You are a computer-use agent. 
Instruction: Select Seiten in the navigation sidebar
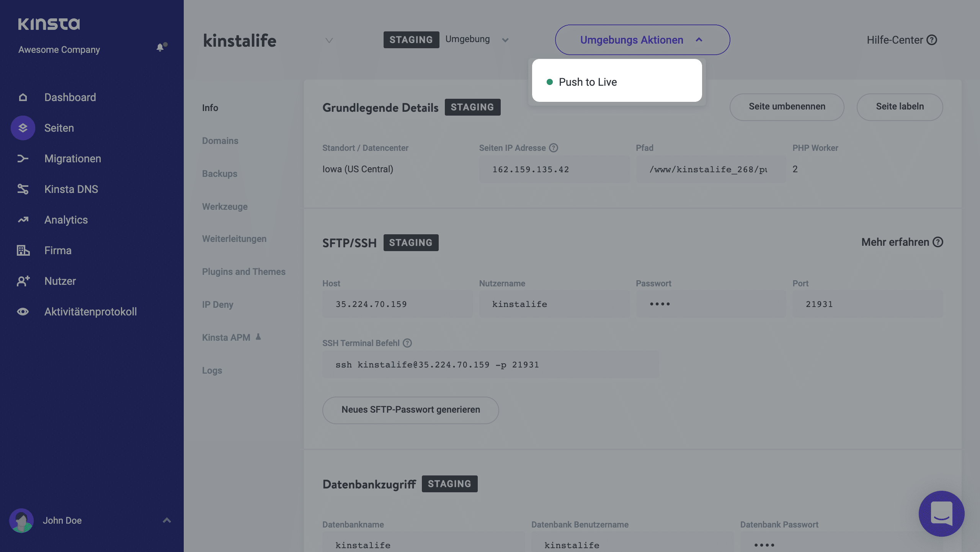click(x=59, y=128)
